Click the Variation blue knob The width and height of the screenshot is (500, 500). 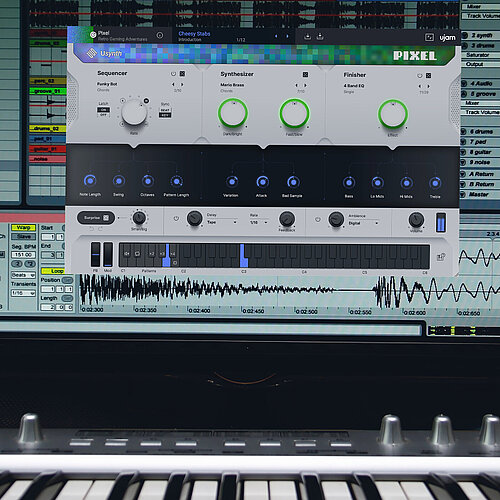tap(232, 182)
